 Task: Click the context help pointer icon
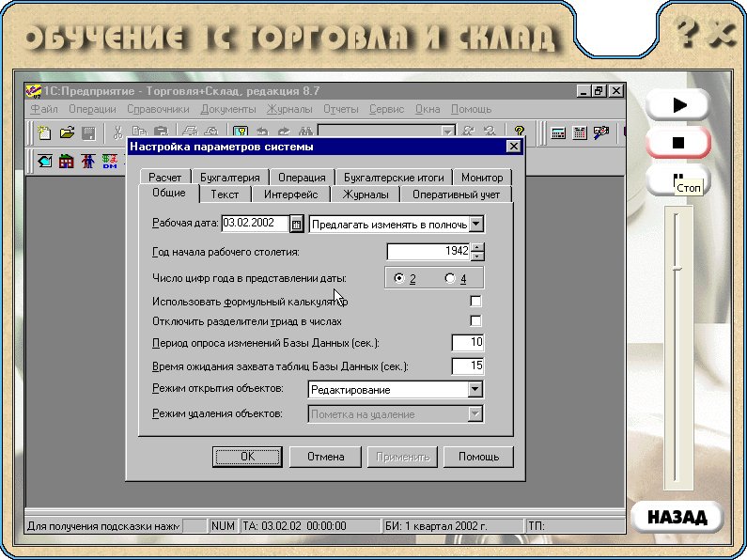pos(241,132)
